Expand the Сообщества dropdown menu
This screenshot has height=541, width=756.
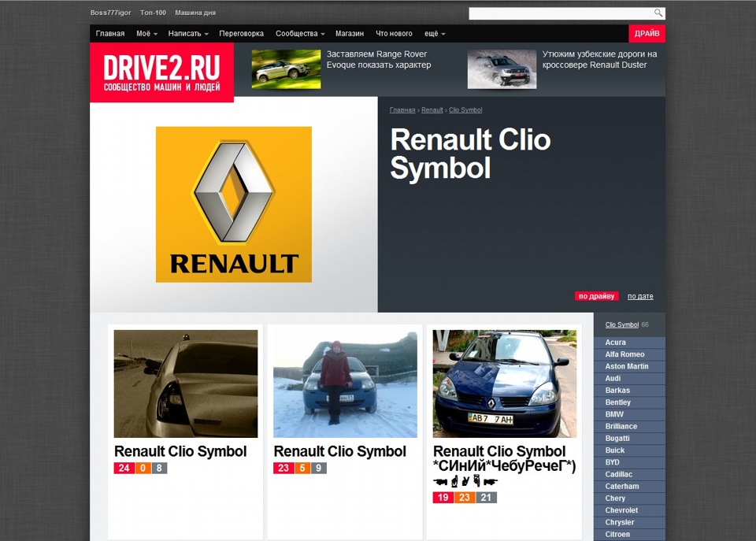[300, 34]
